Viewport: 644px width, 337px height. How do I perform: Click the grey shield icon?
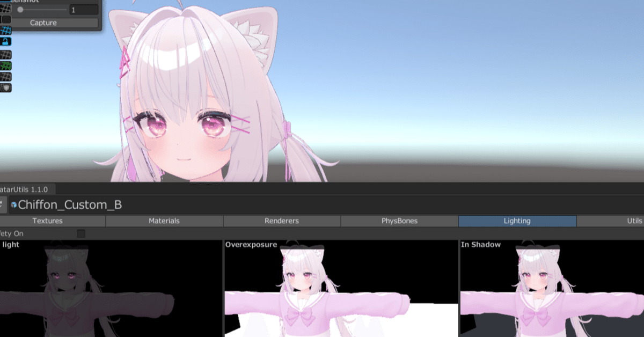[x=6, y=87]
